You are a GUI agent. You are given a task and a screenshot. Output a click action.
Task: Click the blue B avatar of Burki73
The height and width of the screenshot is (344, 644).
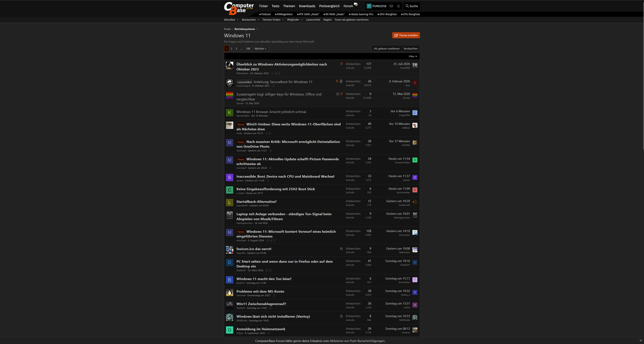click(x=230, y=280)
